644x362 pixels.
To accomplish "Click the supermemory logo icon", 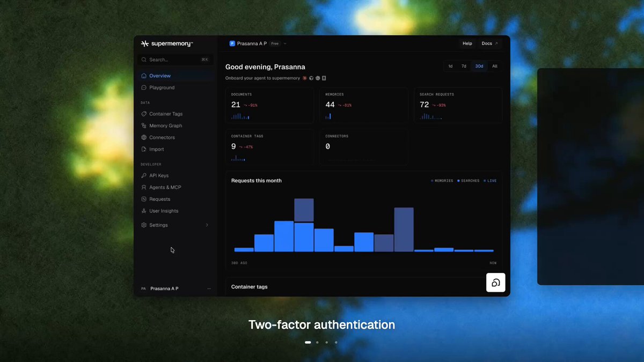I will coord(145,43).
